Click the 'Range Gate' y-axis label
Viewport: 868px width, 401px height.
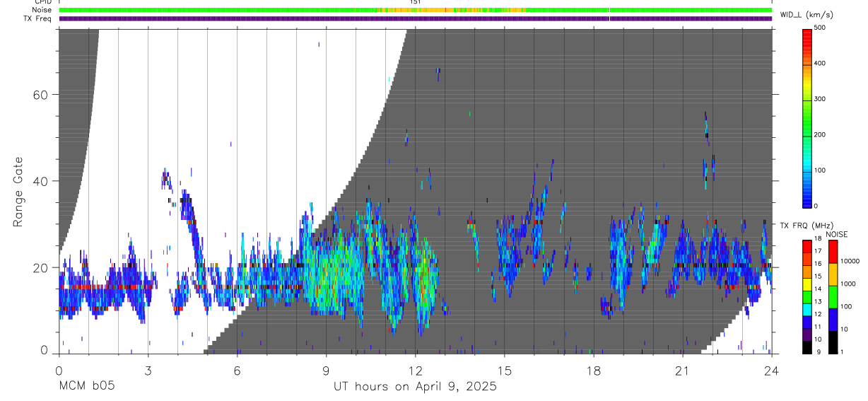(x=18, y=191)
